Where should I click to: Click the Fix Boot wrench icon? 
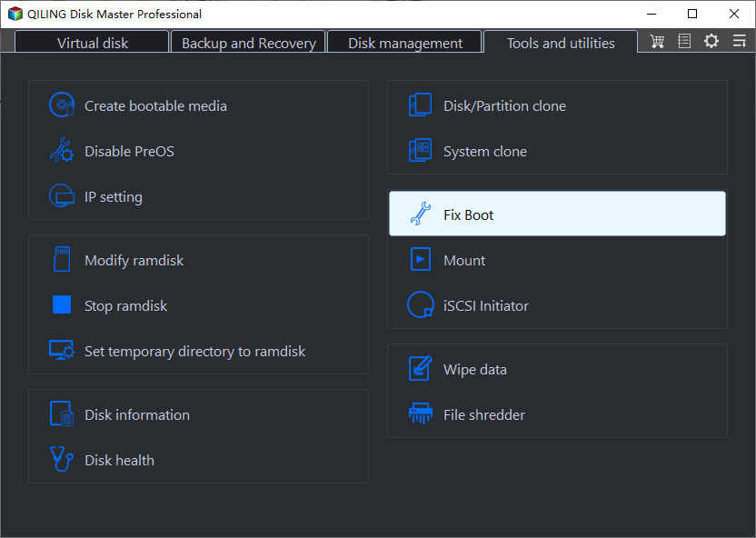(x=421, y=214)
